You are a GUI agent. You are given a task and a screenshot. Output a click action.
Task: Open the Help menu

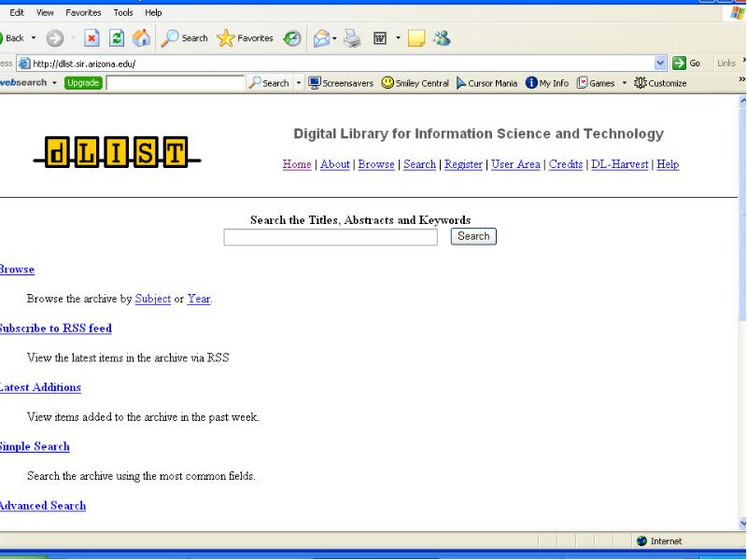click(153, 12)
